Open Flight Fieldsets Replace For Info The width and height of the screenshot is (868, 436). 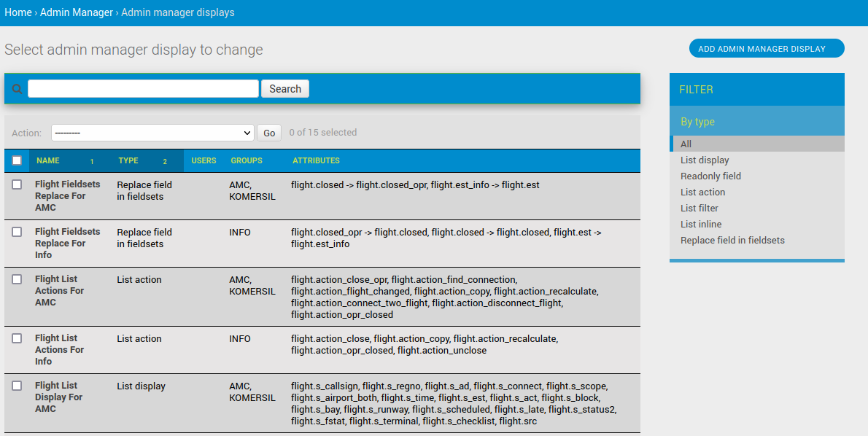[67, 244]
